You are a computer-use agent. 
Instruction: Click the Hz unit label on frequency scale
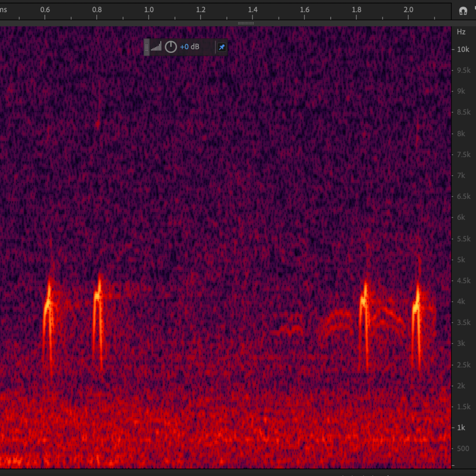click(461, 32)
